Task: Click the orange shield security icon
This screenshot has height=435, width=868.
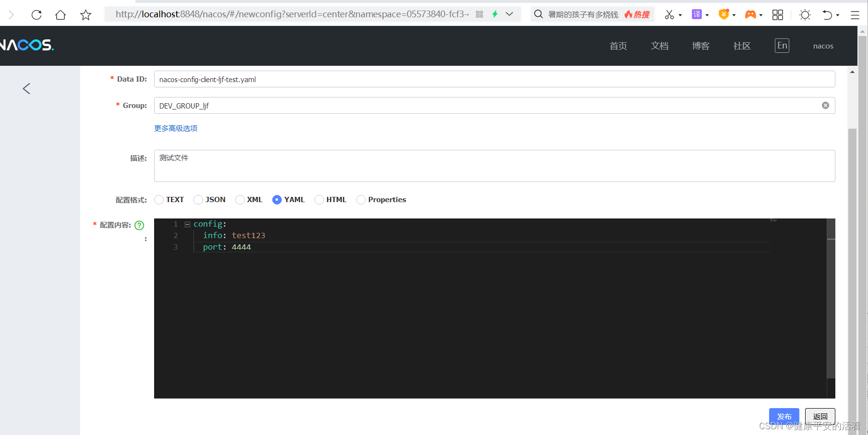Action: coord(724,14)
